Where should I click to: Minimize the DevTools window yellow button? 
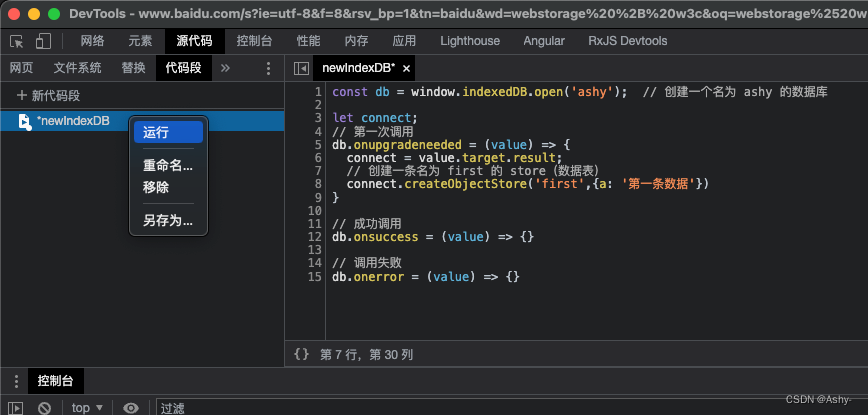tap(34, 14)
